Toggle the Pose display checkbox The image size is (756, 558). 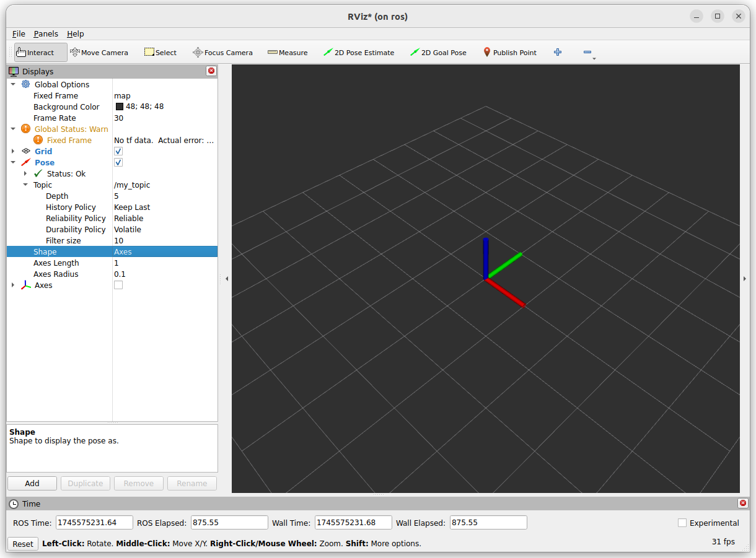[x=118, y=162]
